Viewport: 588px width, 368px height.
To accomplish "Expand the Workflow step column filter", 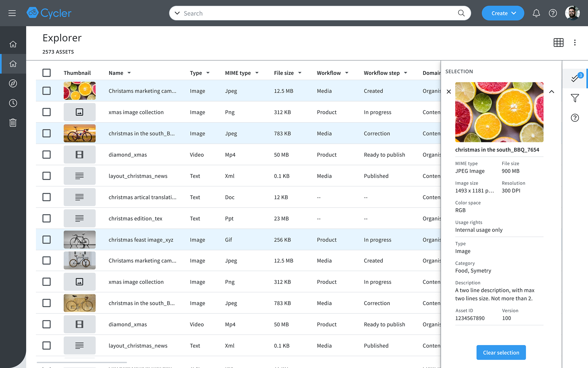I will pos(405,73).
